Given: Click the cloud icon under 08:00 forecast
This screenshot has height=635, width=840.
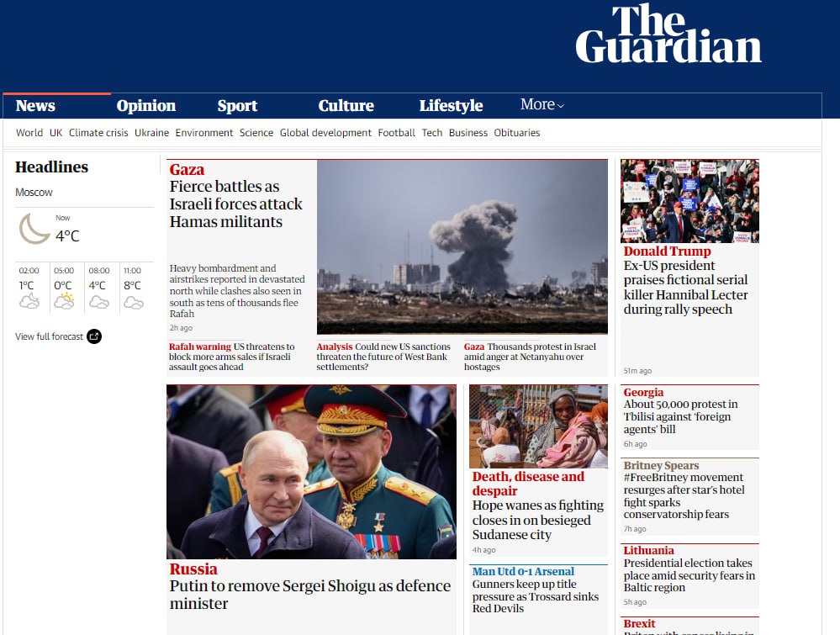Looking at the screenshot, I should point(99,303).
